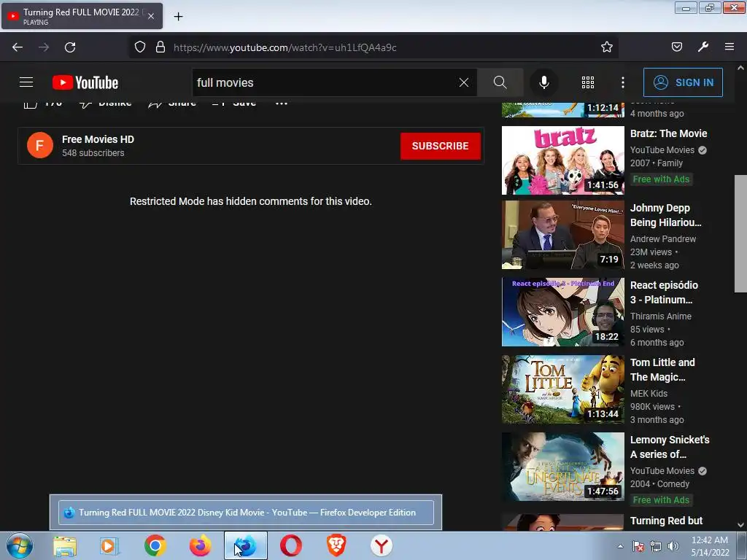Close the Turning Red FULL MOVIE tab

[x=151, y=16]
